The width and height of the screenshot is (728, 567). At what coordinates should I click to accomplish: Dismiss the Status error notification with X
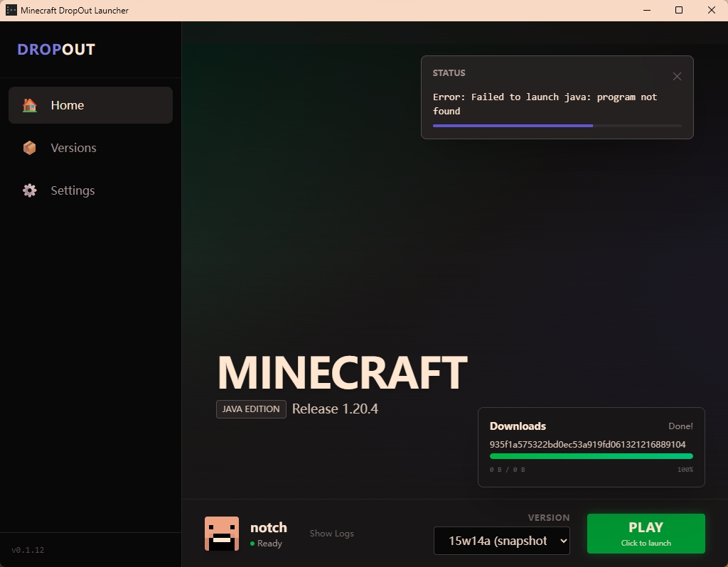677,77
